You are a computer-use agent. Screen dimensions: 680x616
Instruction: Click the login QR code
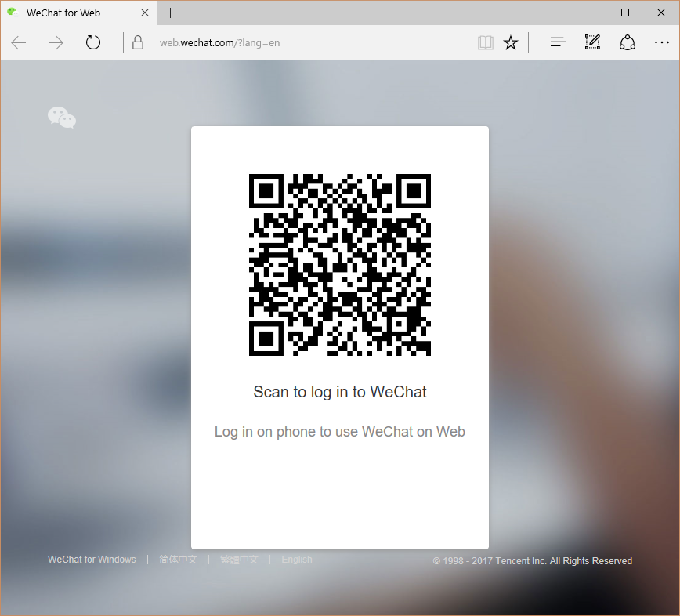pyautogui.click(x=340, y=265)
